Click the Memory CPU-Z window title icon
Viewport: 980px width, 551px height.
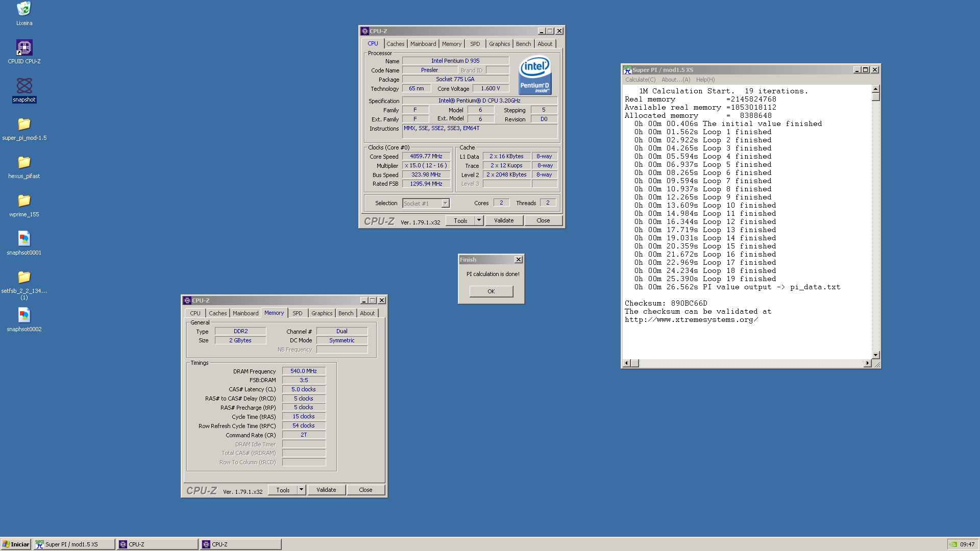point(187,300)
